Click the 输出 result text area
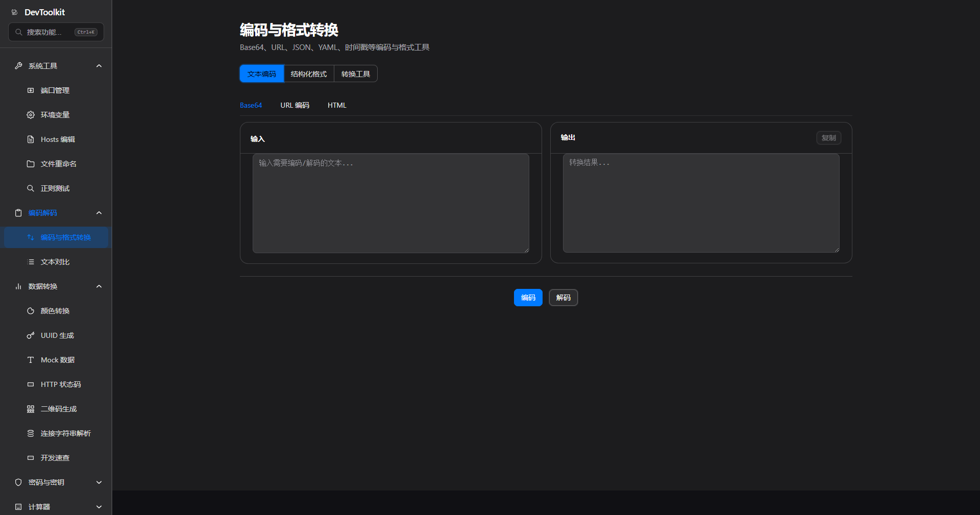The width and height of the screenshot is (980, 515). point(701,203)
